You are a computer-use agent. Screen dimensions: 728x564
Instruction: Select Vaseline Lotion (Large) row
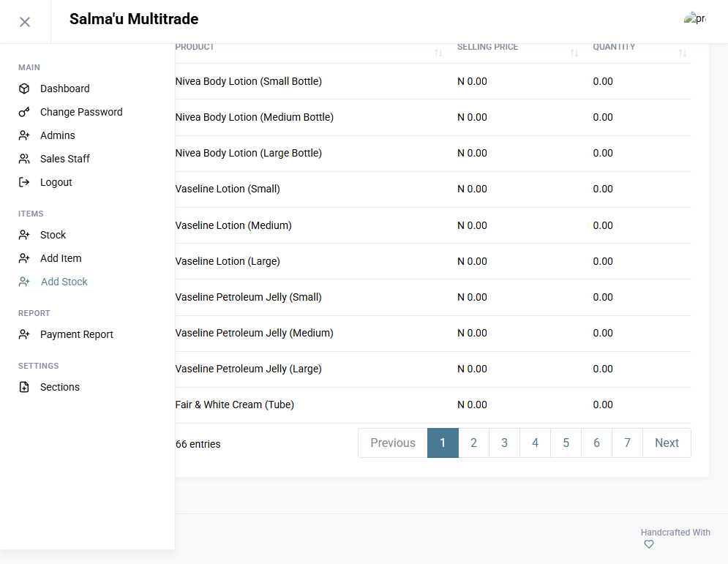tap(433, 261)
